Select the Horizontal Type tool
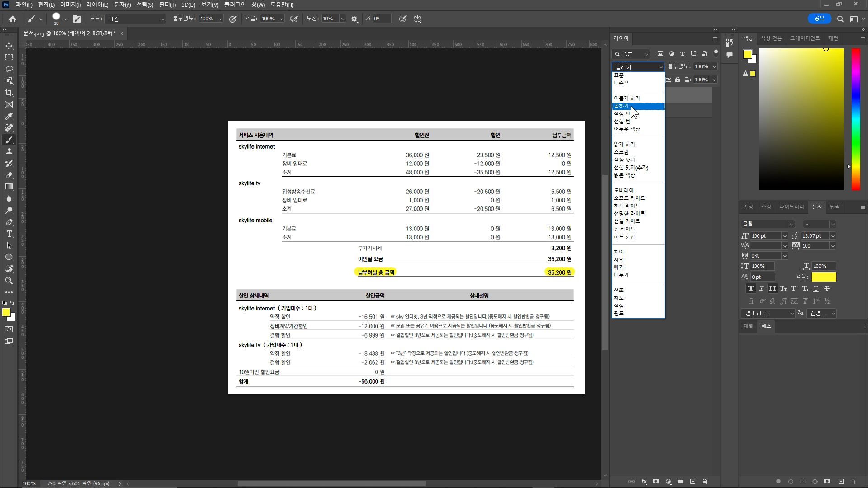This screenshot has width=868, height=488. [x=9, y=234]
